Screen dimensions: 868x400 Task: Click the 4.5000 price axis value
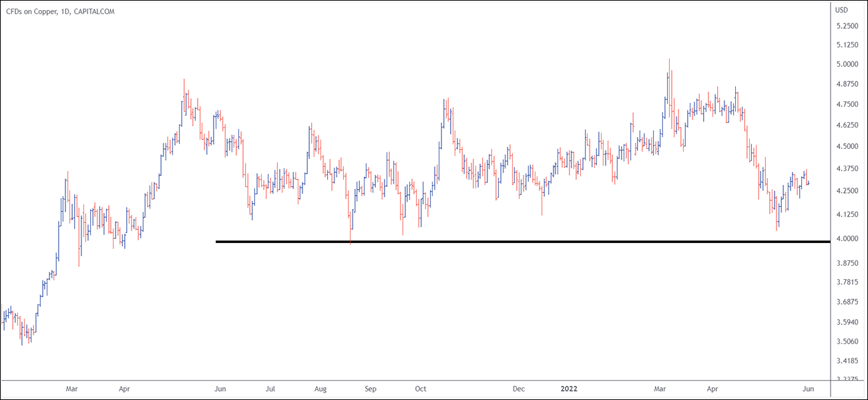click(x=847, y=146)
